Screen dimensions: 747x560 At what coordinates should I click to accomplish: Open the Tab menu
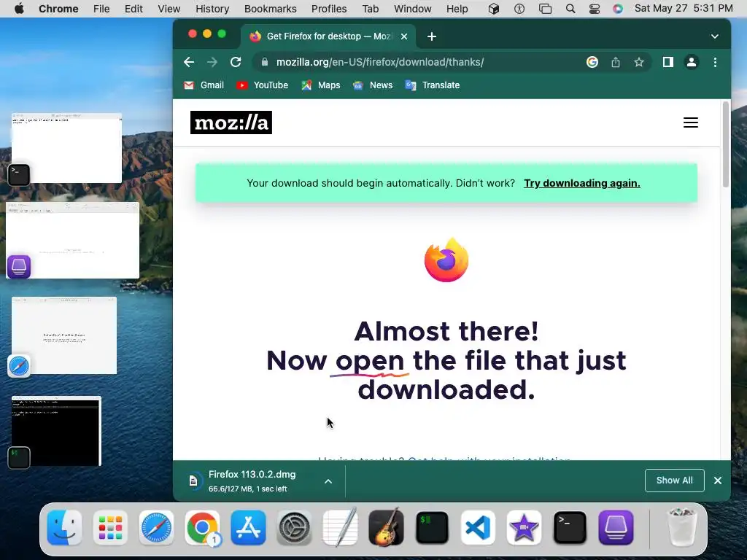[370, 9]
